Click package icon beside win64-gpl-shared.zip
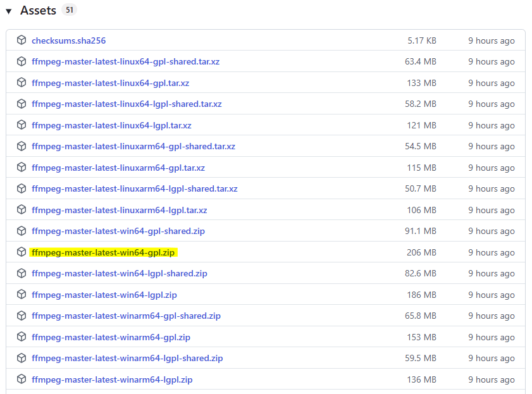 point(22,231)
